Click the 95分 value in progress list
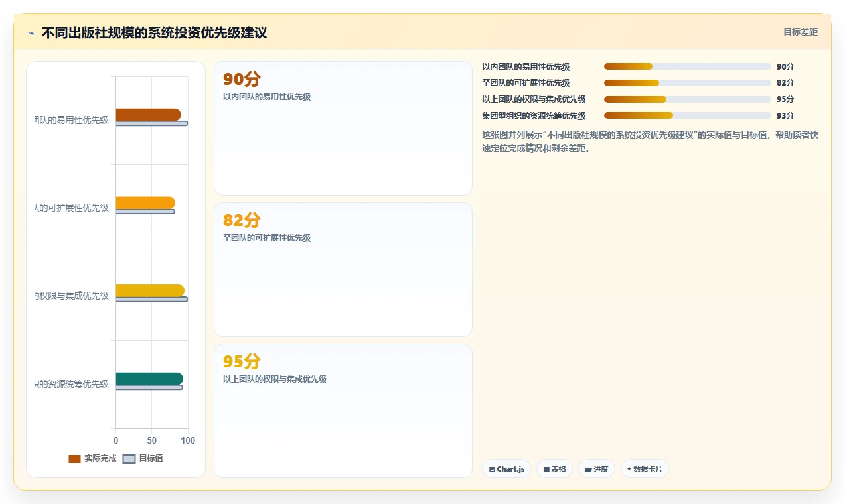The width and height of the screenshot is (845, 504). 785,99
